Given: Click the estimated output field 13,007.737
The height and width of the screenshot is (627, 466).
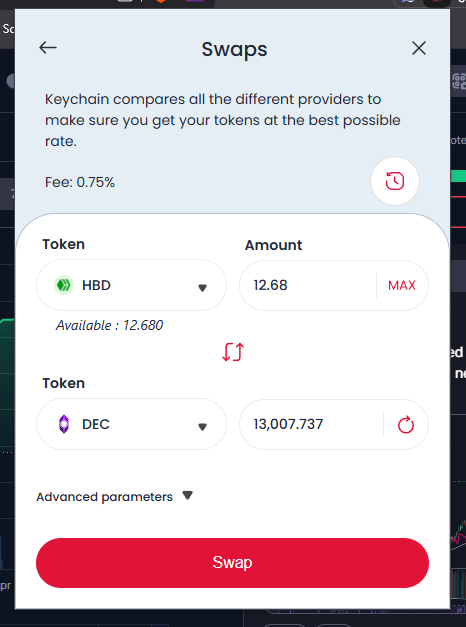Looking at the screenshot, I should click(x=312, y=424).
